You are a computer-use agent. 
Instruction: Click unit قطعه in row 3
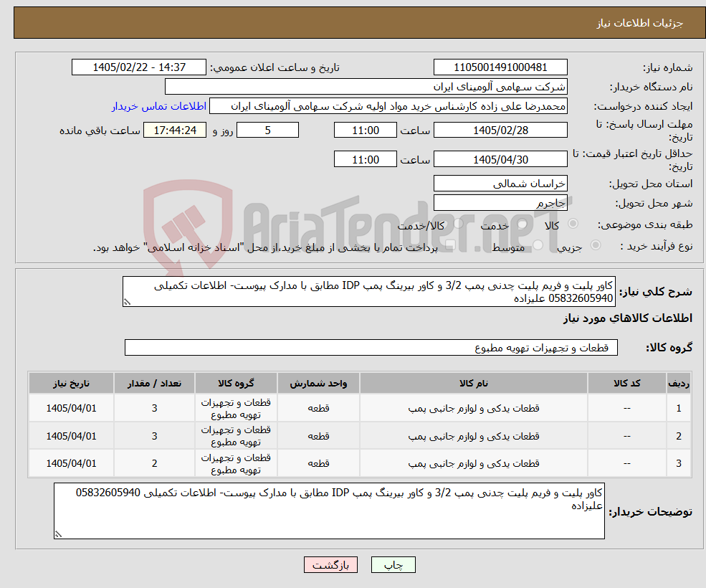[x=318, y=463]
